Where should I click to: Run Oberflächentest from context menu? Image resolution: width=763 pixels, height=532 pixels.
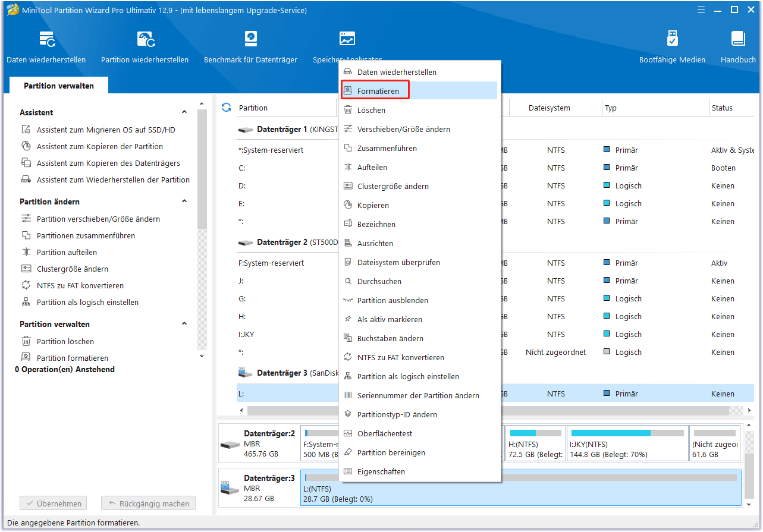tap(419, 433)
